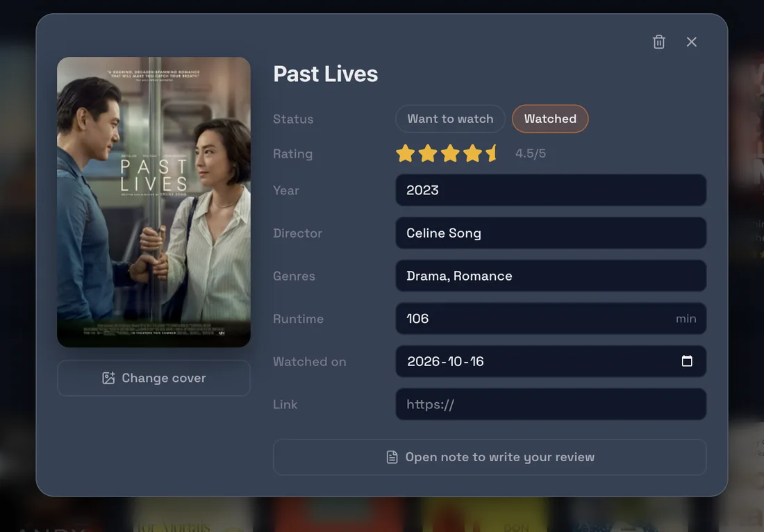Screen dimensions: 764x532
Task: Click the Status label
Action: click(293, 119)
